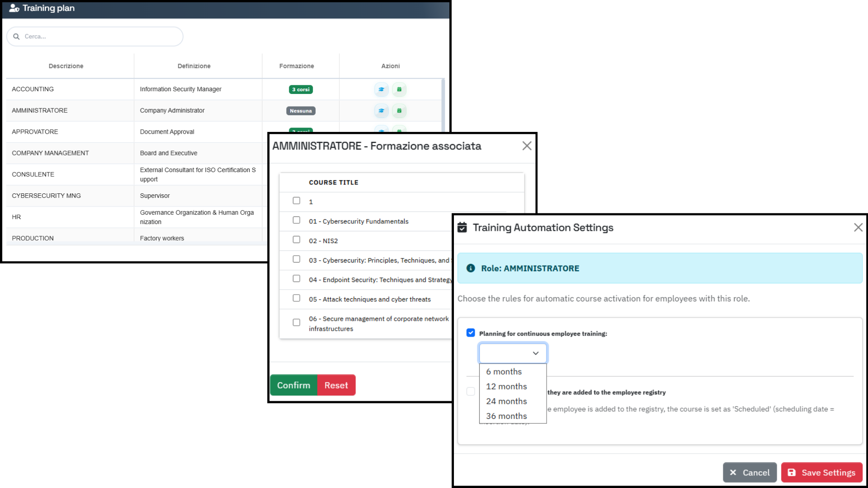Click the calendar icon beside Training Automation Settings
The image size is (868, 488).
462,227
